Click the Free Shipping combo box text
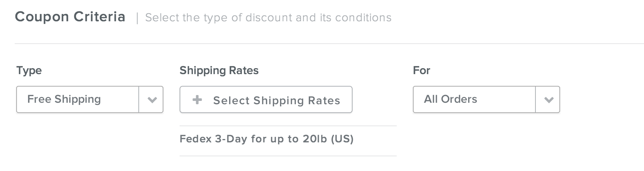This screenshot has width=644, height=171. click(64, 99)
